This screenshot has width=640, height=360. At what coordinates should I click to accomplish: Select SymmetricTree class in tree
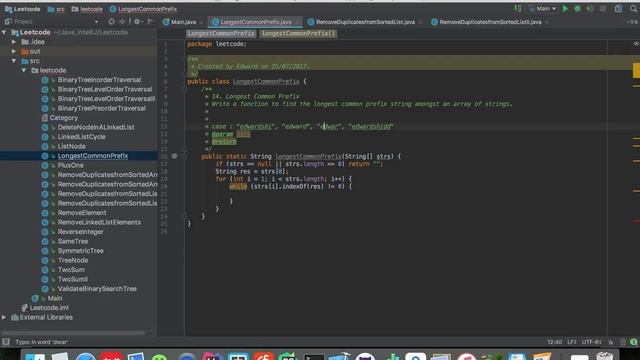[80, 251]
